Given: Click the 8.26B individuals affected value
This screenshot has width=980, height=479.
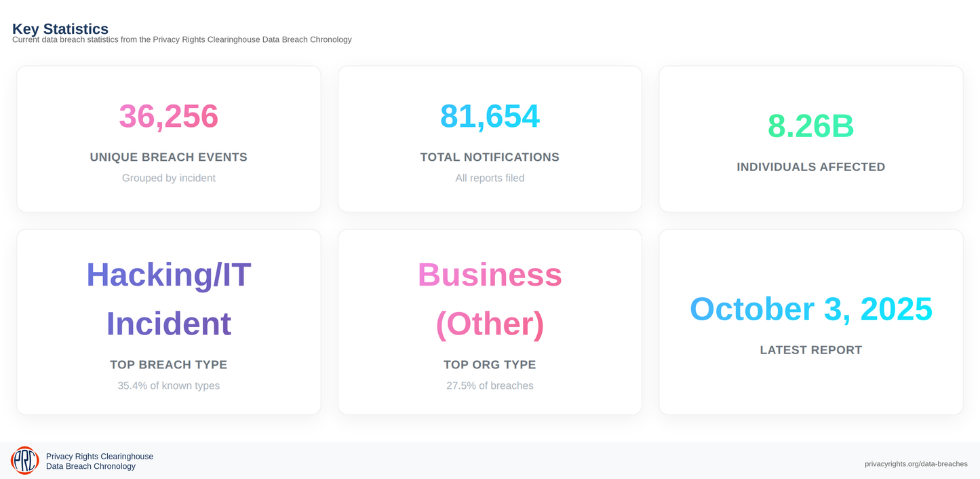Looking at the screenshot, I should 810,126.
